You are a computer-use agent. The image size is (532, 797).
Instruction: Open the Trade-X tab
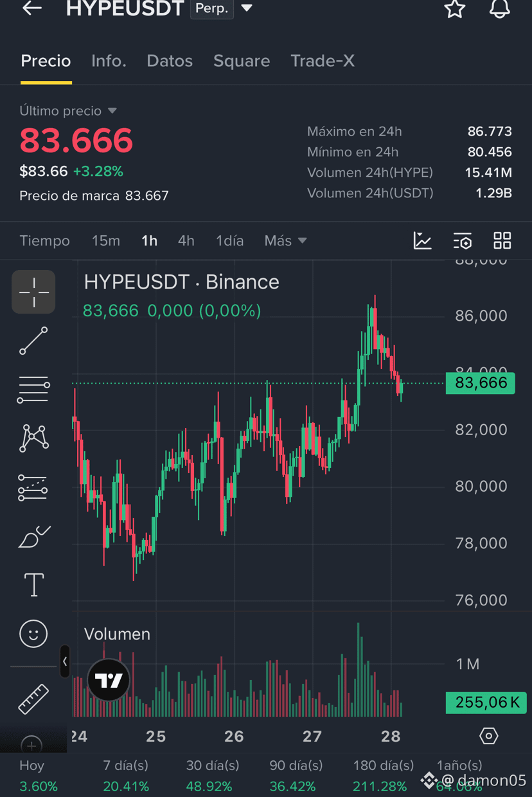tap(323, 61)
